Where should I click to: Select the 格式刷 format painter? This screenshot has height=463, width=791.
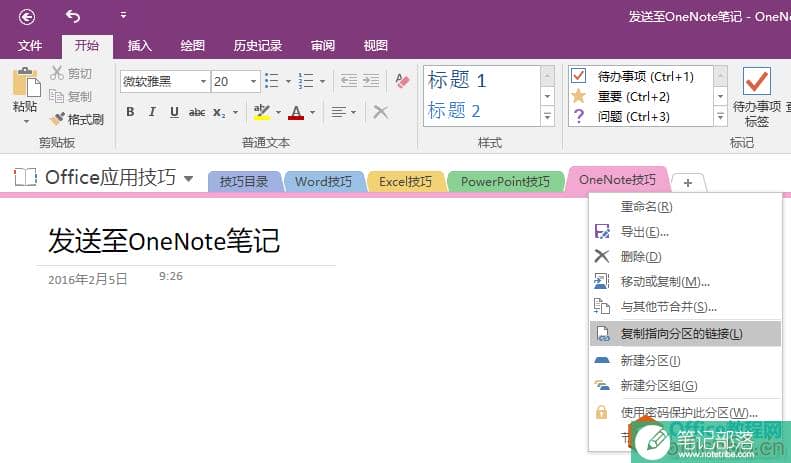[x=77, y=120]
